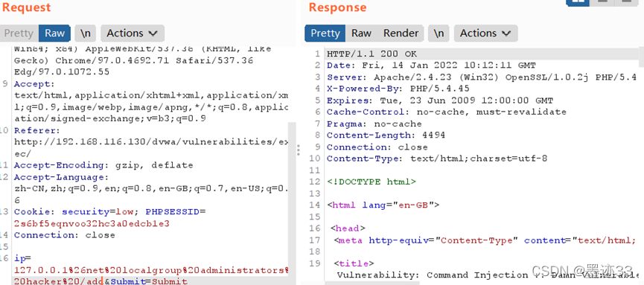Click the Response panel vertical scrollbar

(x=641, y=57)
